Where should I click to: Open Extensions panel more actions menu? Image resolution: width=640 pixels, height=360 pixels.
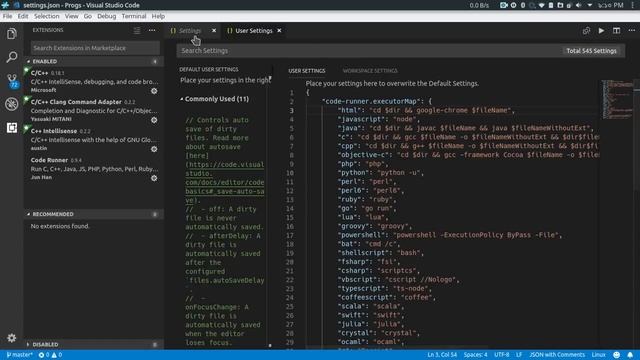pos(152,30)
